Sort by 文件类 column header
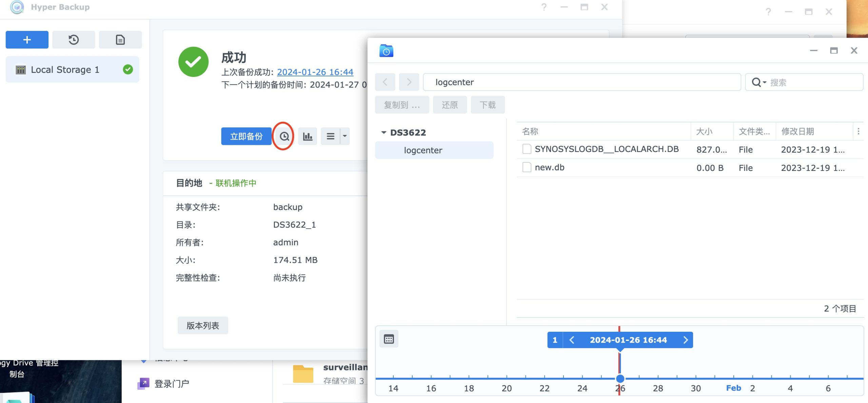The width and height of the screenshot is (868, 403). pyautogui.click(x=755, y=131)
